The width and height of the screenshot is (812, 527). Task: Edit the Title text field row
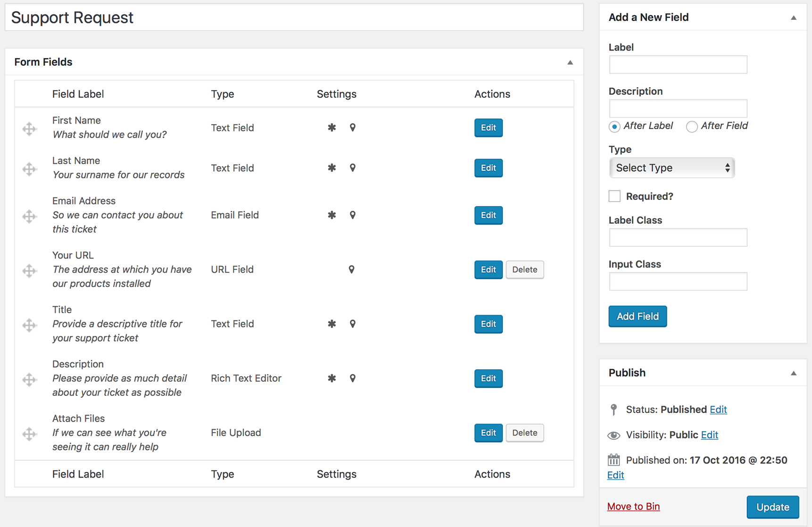[489, 324]
